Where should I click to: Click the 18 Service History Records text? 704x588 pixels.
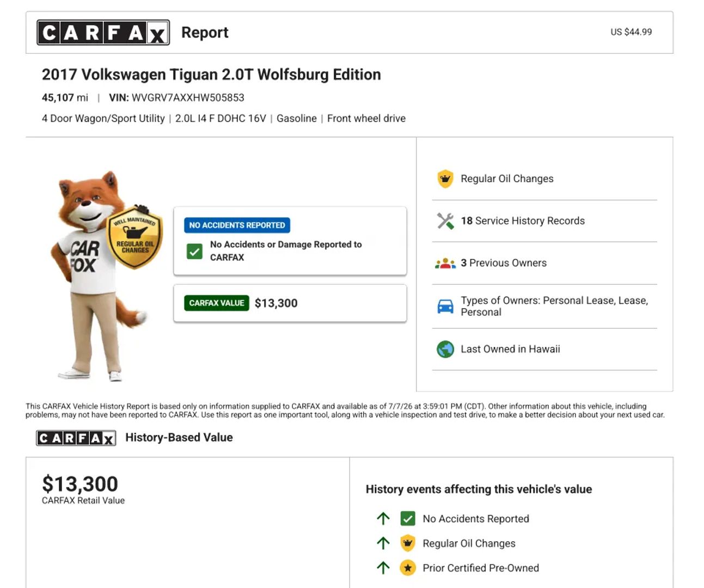523,221
